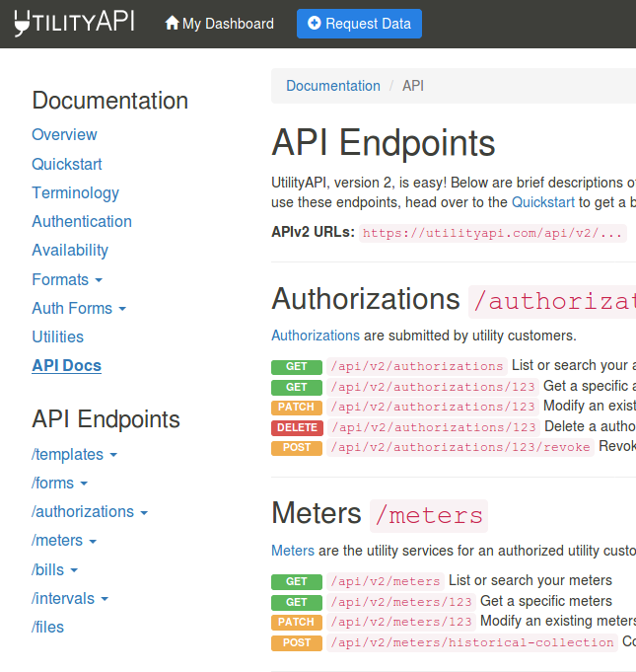This screenshot has width=636, height=672.
Task: Open the Utilities page
Action: click(58, 337)
